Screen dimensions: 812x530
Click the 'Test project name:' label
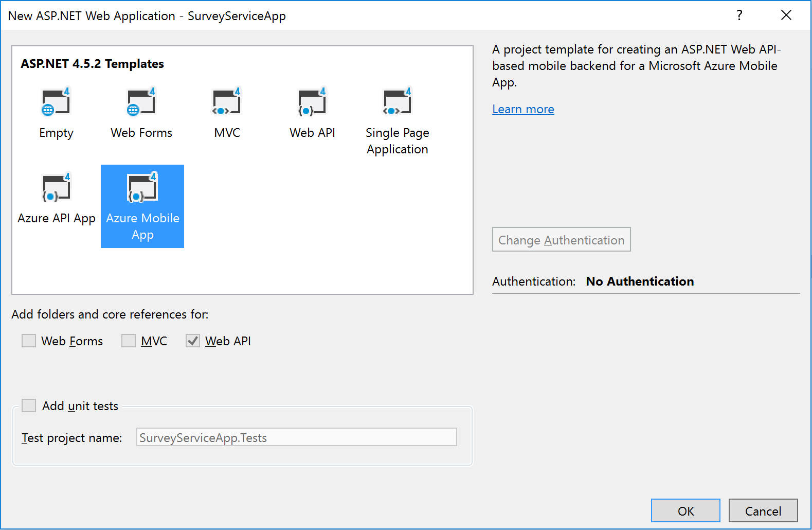(x=72, y=438)
